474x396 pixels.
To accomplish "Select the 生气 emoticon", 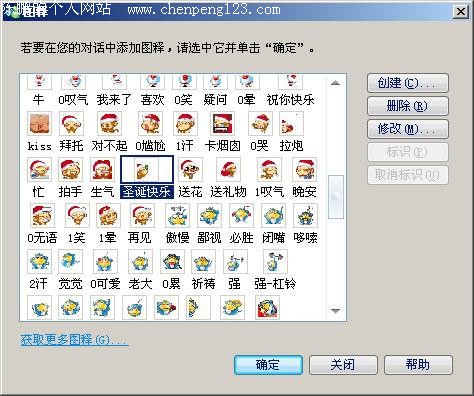I will 102,169.
